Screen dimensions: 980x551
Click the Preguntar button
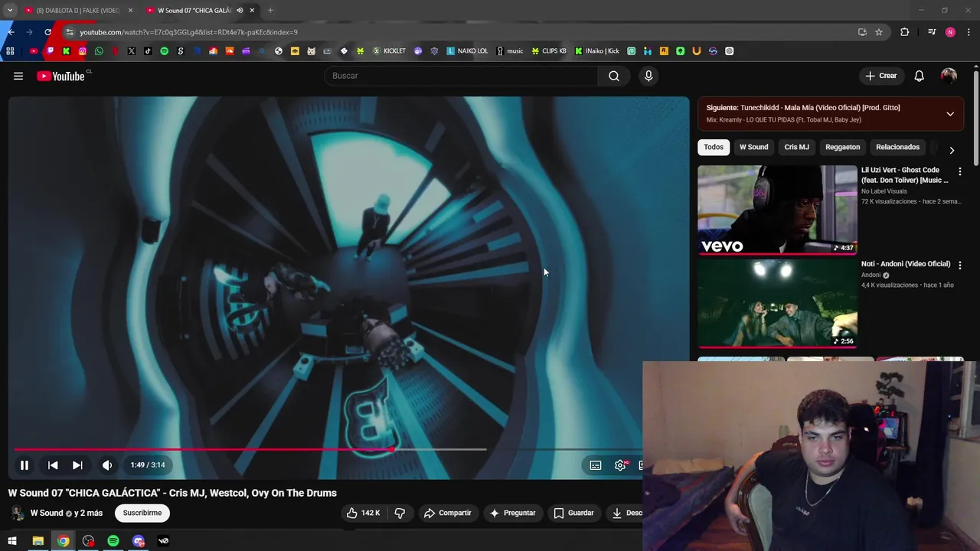coord(512,513)
